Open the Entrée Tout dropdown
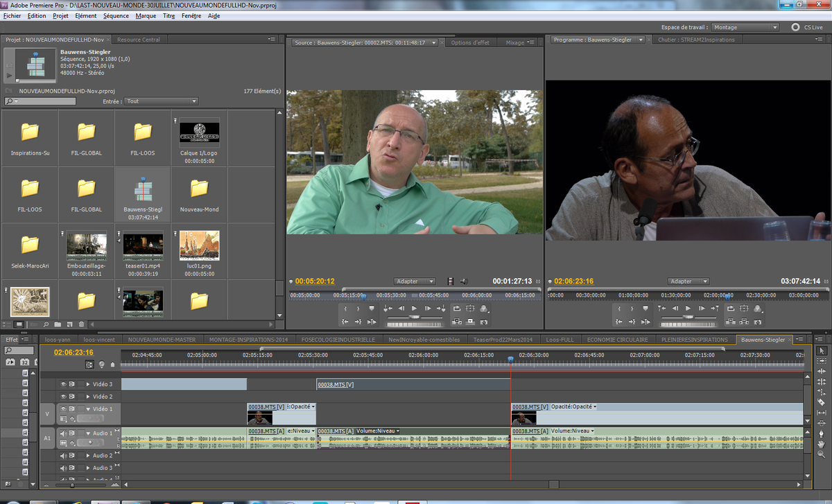Viewport: 832px width, 504px height. pos(161,101)
